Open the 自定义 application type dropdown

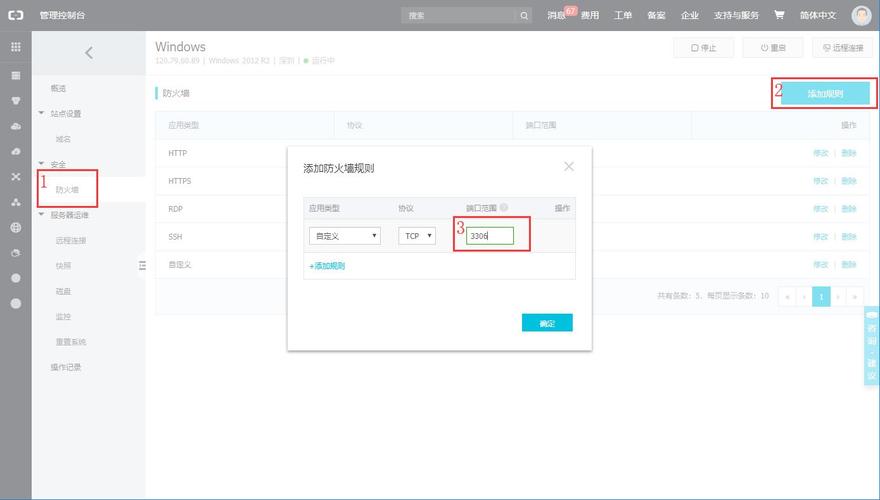345,236
